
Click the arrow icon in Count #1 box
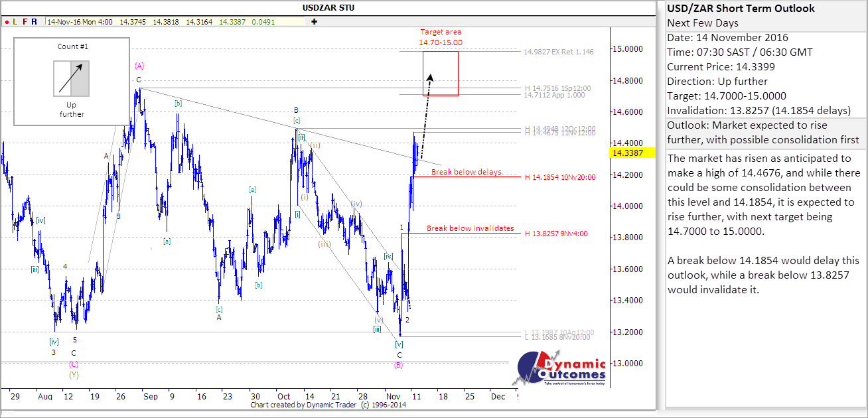71,79
